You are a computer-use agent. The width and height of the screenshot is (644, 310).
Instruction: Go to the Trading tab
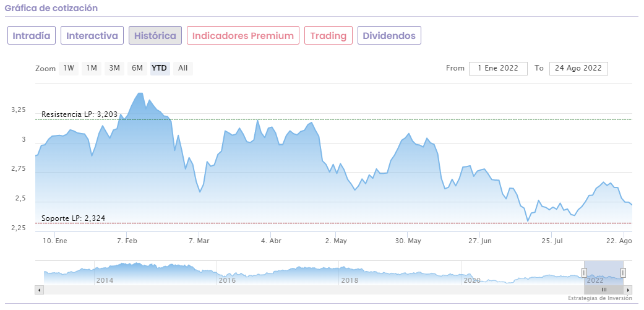click(328, 35)
